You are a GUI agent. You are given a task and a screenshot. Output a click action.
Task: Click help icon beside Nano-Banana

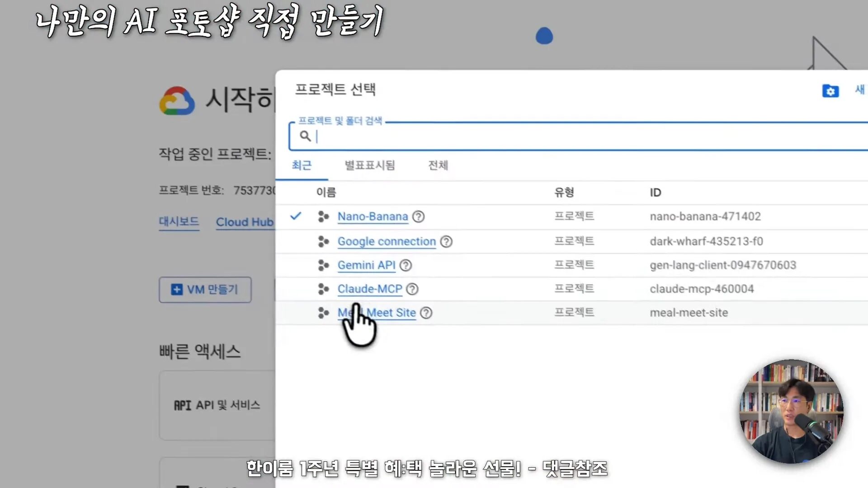[x=419, y=217]
